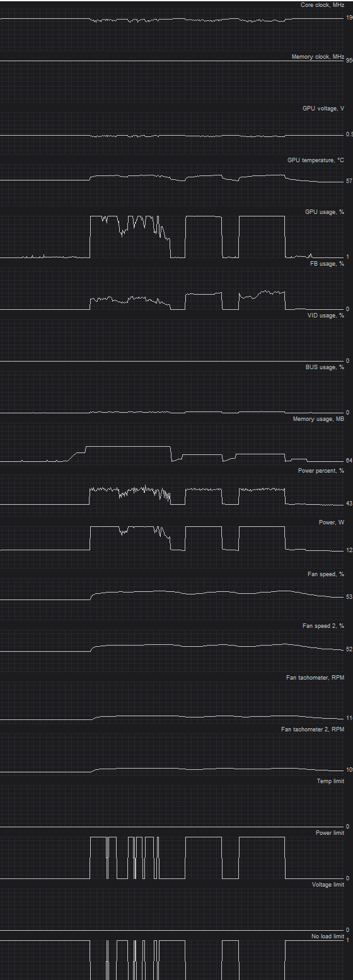Click the No load limit value 1
This screenshot has width=353, height=980.
348,940
